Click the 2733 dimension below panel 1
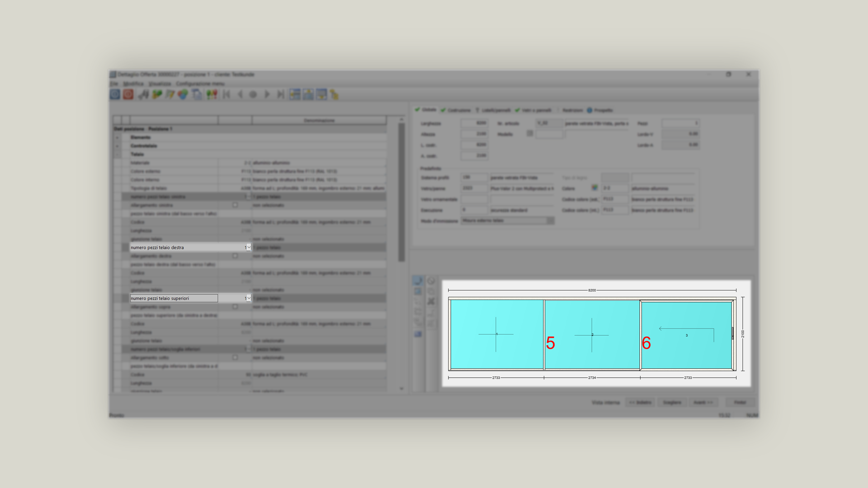868x488 pixels. (496, 378)
